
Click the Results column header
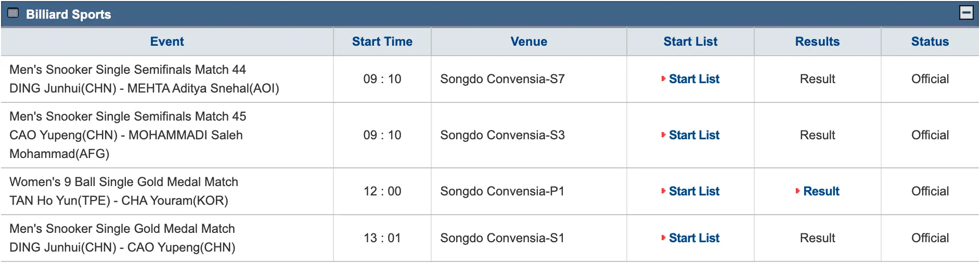(x=817, y=42)
